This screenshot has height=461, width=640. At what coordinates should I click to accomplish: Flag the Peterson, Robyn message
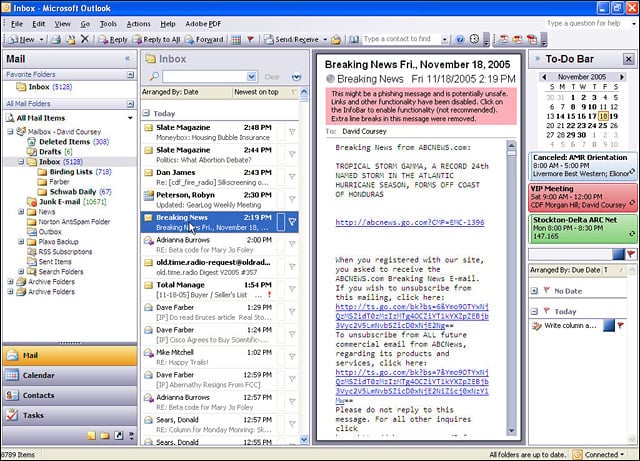(x=292, y=199)
